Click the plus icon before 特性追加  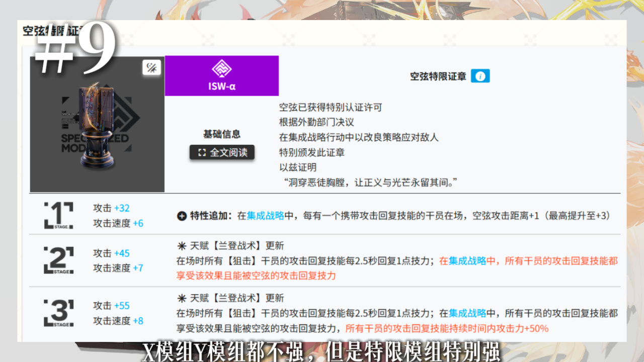tap(182, 216)
